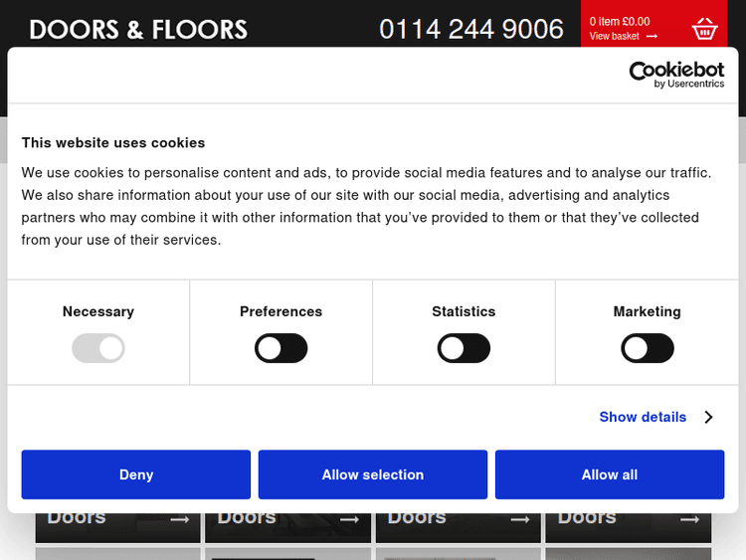The height and width of the screenshot is (560, 746).
Task: Click the fourth Doors category arrow
Action: [689, 519]
